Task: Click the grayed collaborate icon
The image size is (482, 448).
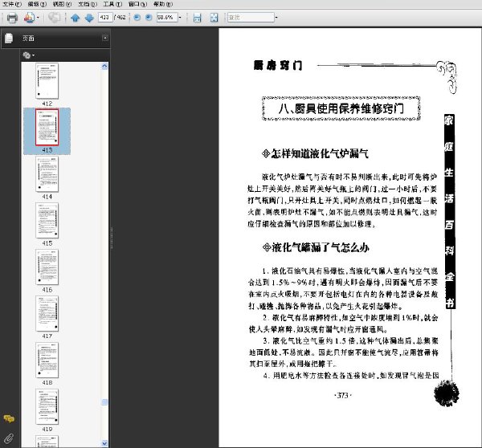Action: pos(54,18)
